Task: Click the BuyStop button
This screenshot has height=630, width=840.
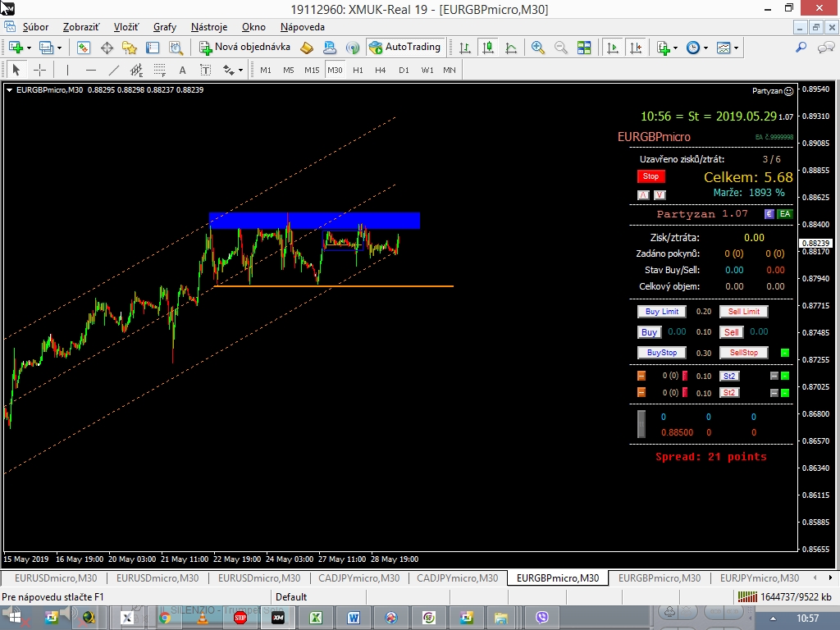Action: pos(662,353)
